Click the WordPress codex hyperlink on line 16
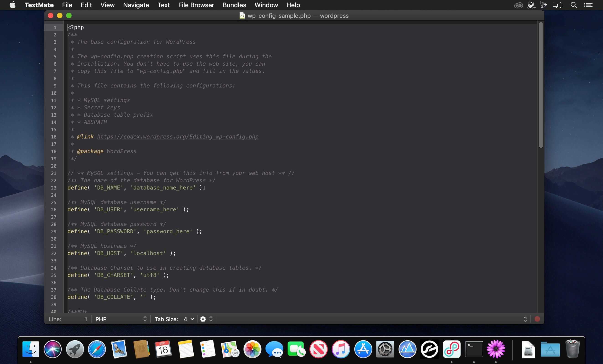Screen dimensions: 603x364 point(177,136)
